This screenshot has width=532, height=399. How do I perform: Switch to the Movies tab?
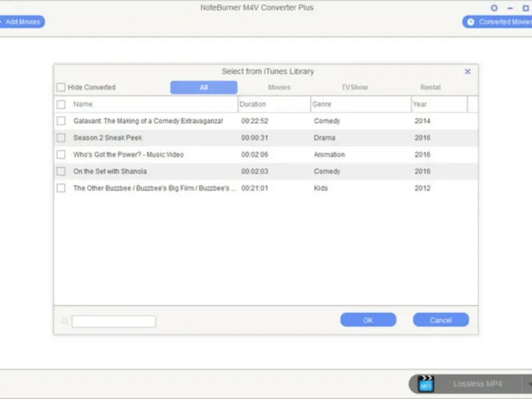point(279,87)
